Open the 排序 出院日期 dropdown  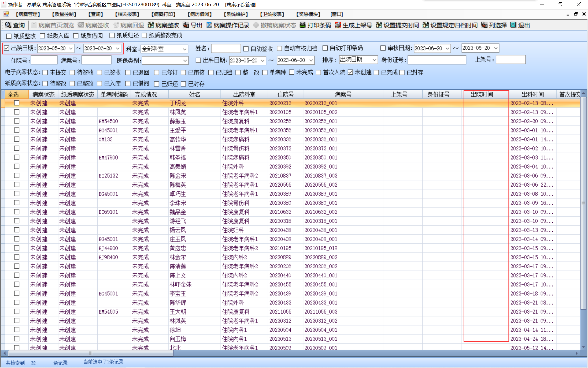(x=374, y=60)
